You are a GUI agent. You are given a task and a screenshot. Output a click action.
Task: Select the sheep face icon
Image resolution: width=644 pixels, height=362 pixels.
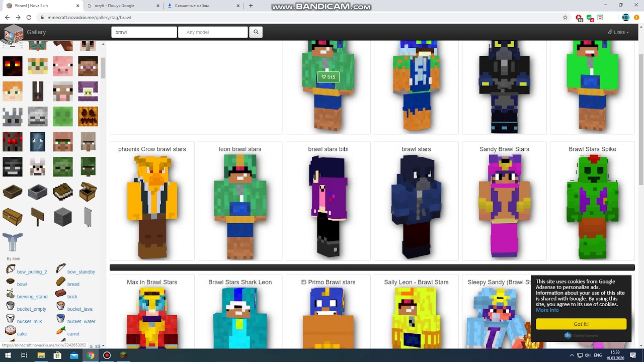tap(63, 91)
